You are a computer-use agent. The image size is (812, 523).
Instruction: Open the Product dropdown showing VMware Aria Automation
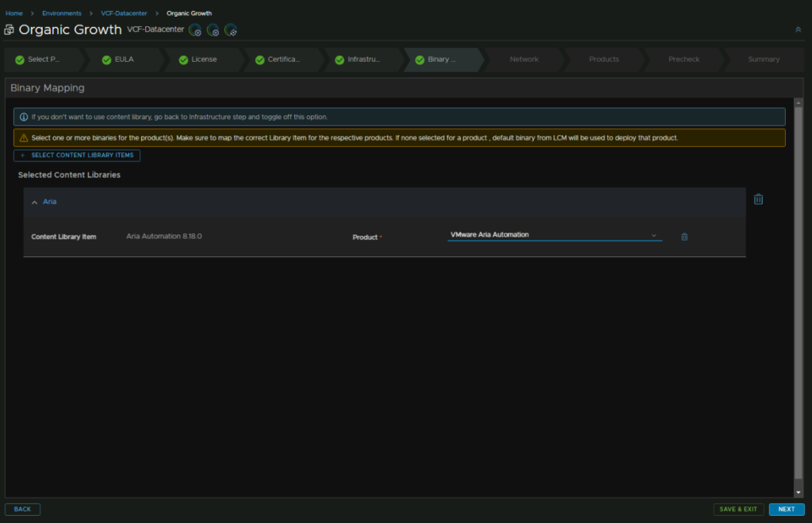[554, 235]
